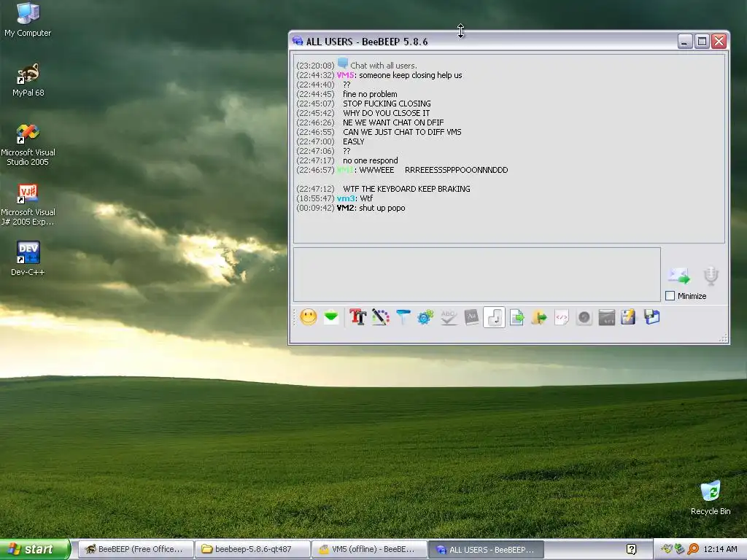Open the blue gears settings icon
This screenshot has width=747, height=560.
[x=425, y=317]
